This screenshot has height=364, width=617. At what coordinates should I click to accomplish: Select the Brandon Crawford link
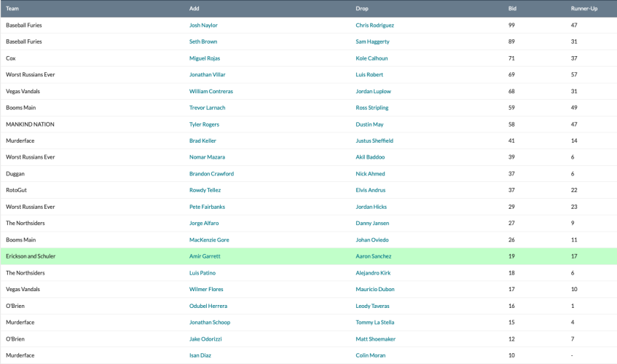click(211, 174)
